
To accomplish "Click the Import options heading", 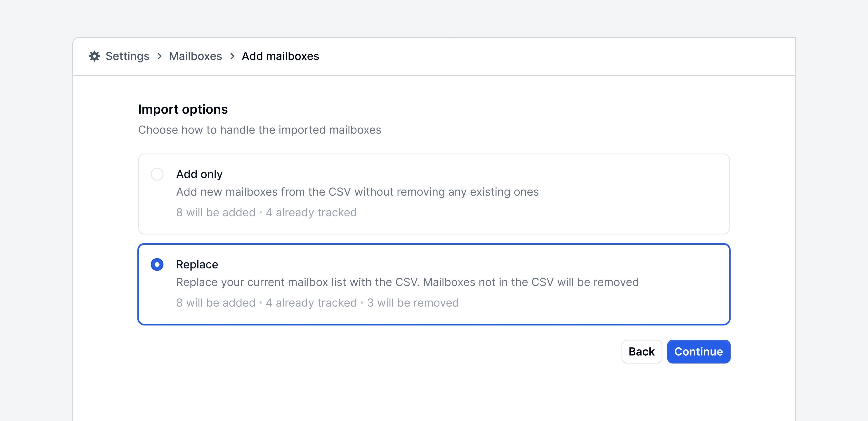I will (183, 109).
